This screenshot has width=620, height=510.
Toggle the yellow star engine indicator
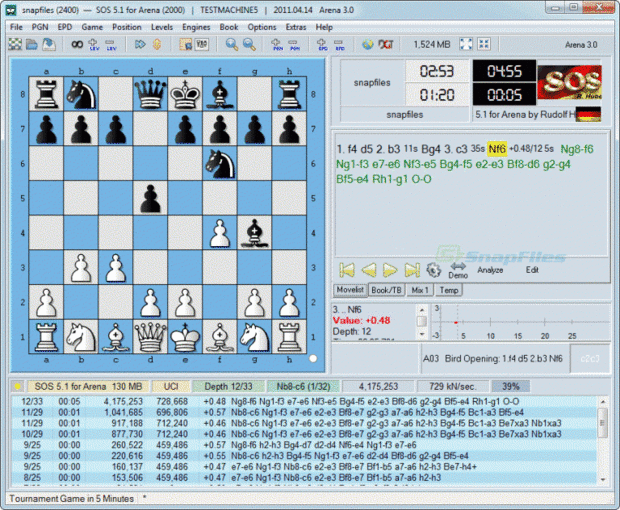(17, 385)
